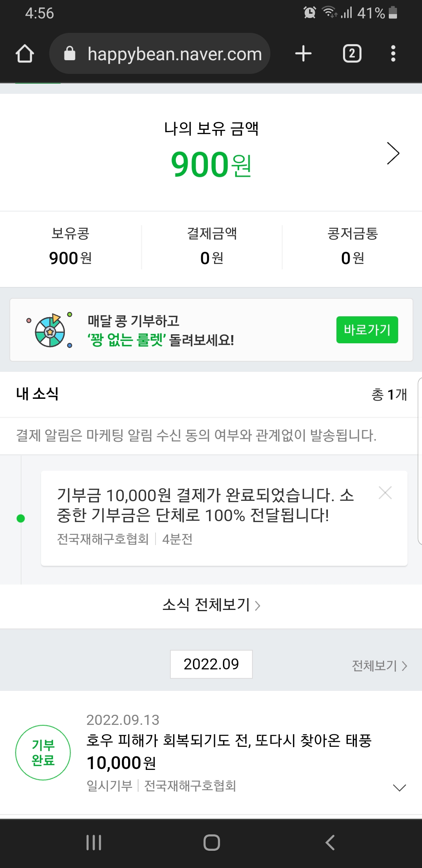Open a new tab with plus icon
This screenshot has width=422, height=868.
(x=303, y=54)
